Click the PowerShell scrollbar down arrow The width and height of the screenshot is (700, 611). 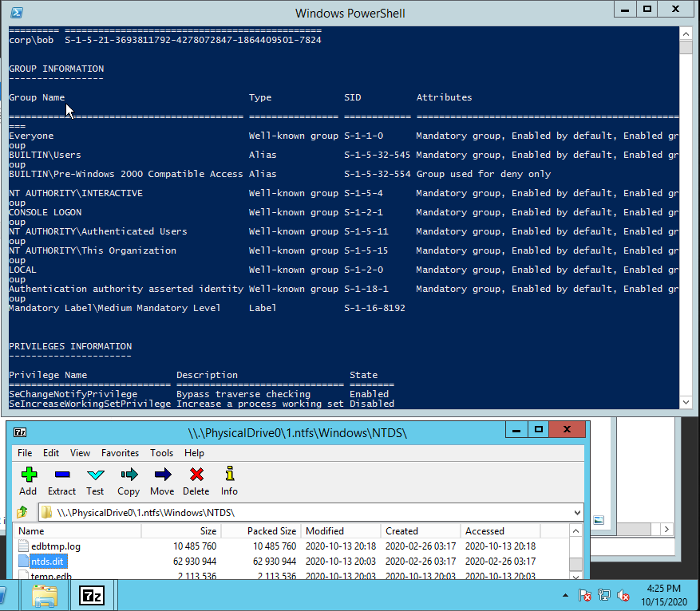click(x=686, y=402)
